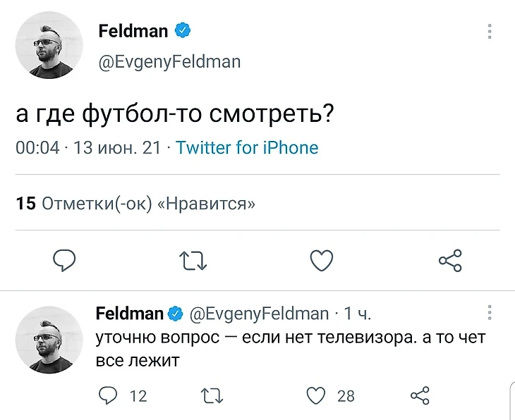Viewport: 515px width, 420px height.
Task: Reply to the main Feldman tweet
Action: pos(64,261)
